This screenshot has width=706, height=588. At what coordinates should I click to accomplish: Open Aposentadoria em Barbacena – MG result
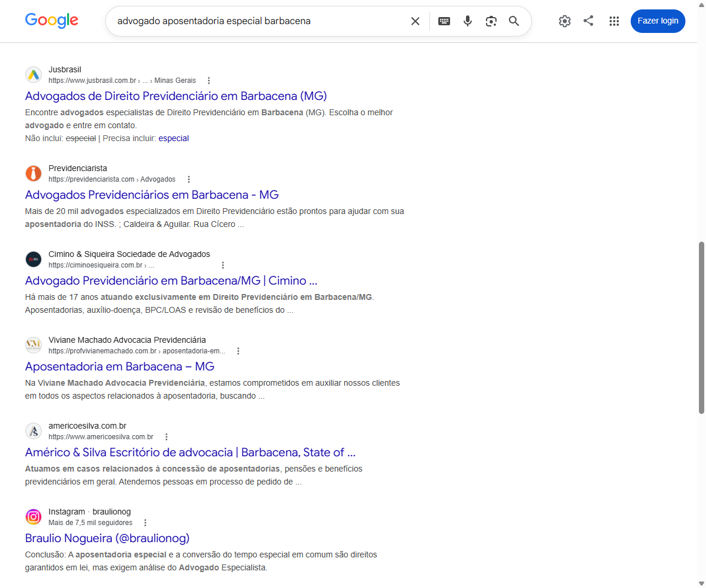coord(120,366)
